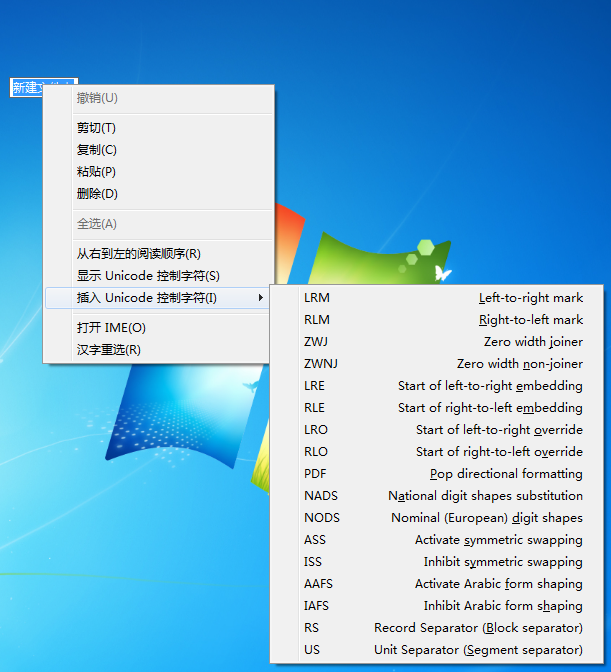
Task: Open the 打开 IME(O) entry
Action: [111, 328]
